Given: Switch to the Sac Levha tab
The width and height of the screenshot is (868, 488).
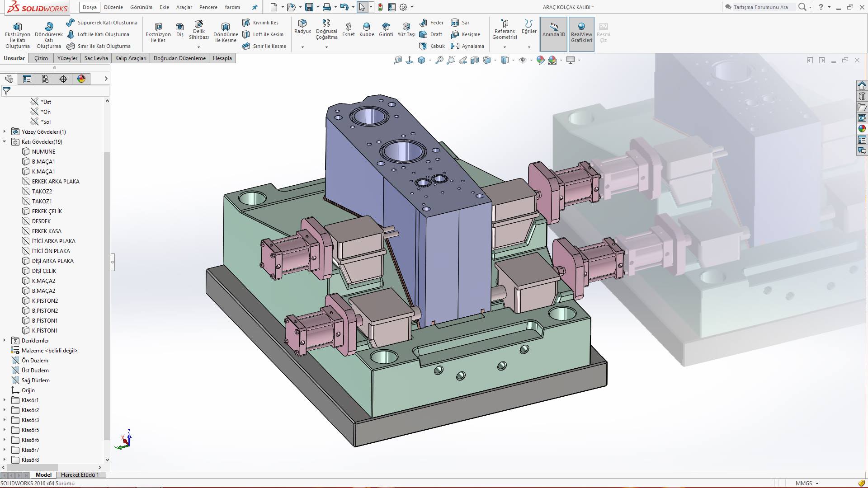Looking at the screenshot, I should pyautogui.click(x=96, y=58).
